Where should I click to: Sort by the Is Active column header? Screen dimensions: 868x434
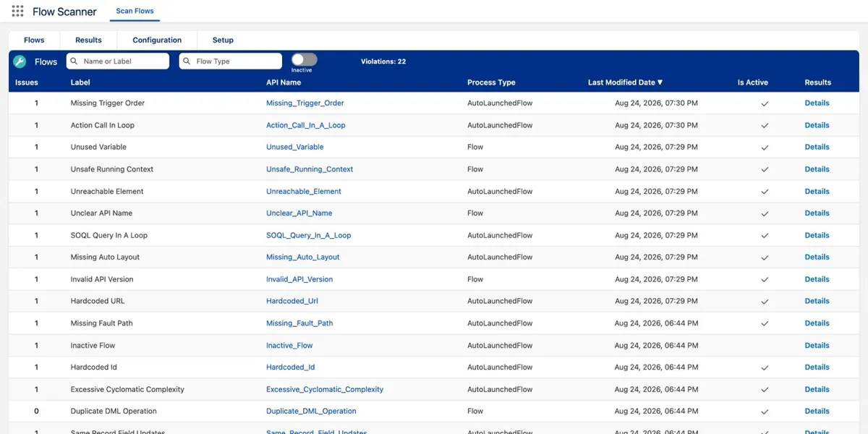(753, 82)
